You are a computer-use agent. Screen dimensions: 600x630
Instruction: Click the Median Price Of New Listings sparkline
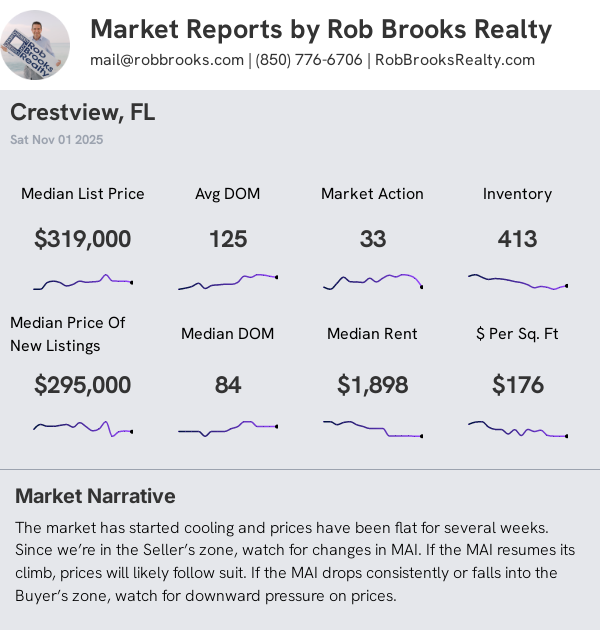(83, 429)
